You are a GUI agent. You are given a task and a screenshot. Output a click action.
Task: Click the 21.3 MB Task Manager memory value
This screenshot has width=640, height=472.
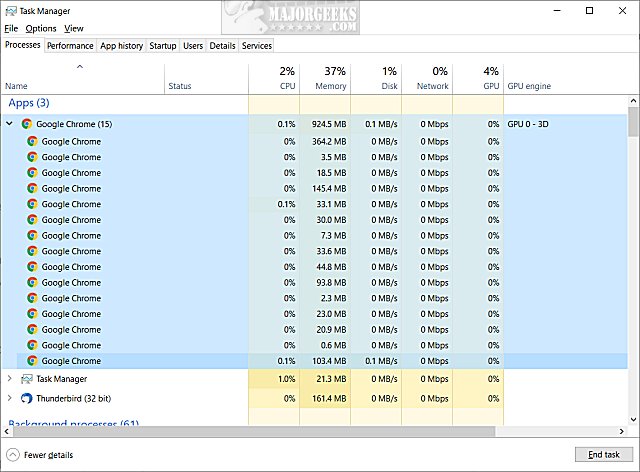[331, 379]
